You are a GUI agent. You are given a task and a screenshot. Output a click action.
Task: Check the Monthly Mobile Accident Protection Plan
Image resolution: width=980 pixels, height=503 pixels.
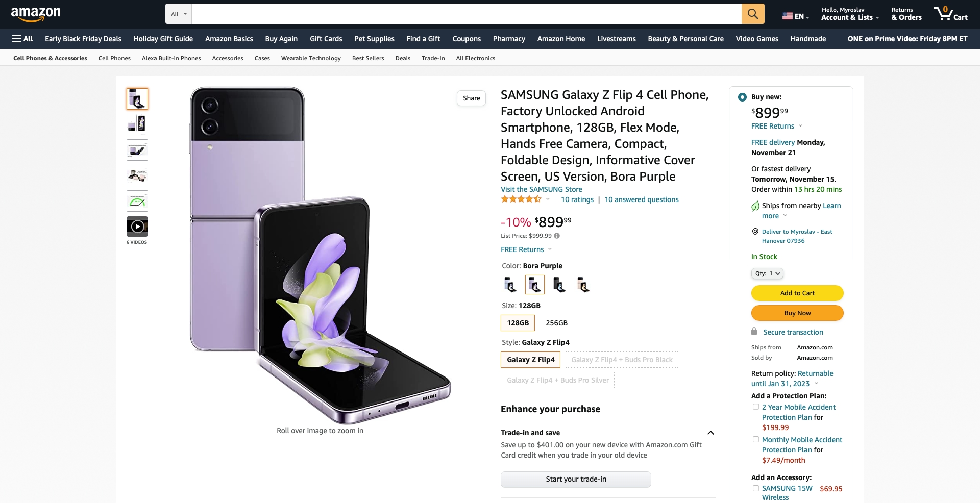point(756,440)
